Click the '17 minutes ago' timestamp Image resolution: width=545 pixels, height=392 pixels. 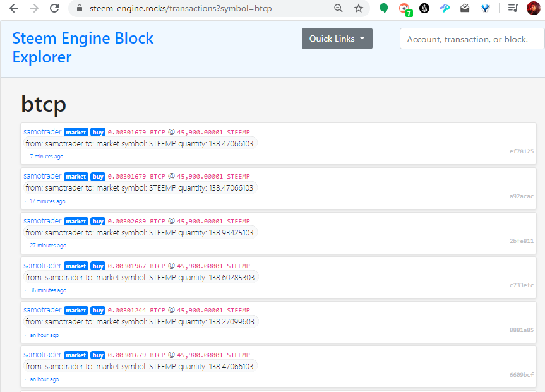click(x=47, y=201)
